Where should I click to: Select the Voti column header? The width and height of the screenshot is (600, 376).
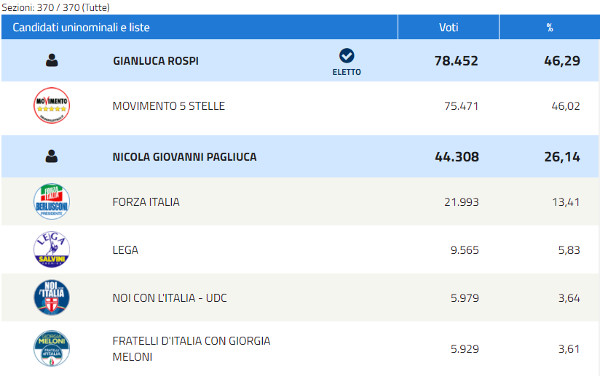point(448,27)
